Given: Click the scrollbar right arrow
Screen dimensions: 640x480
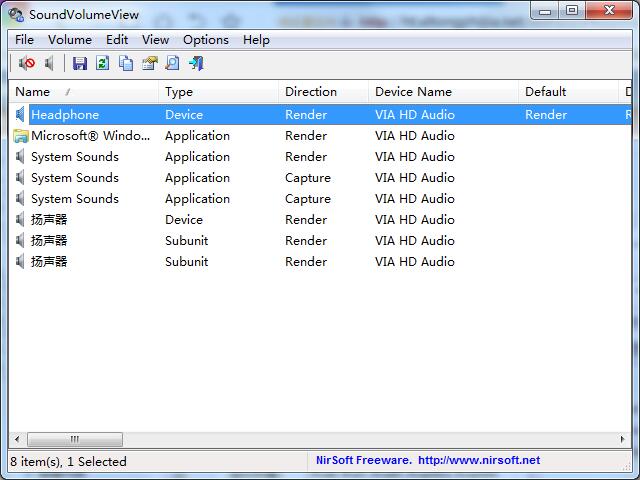Looking at the screenshot, I should click(622, 440).
